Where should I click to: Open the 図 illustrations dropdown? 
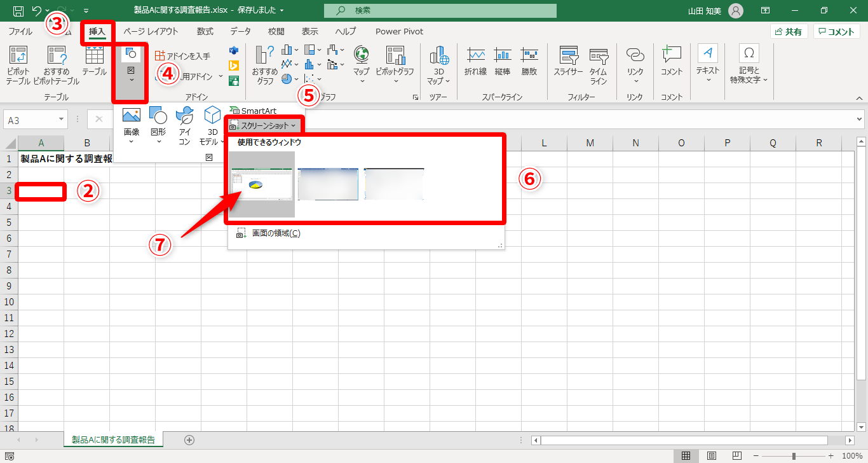coord(130,72)
